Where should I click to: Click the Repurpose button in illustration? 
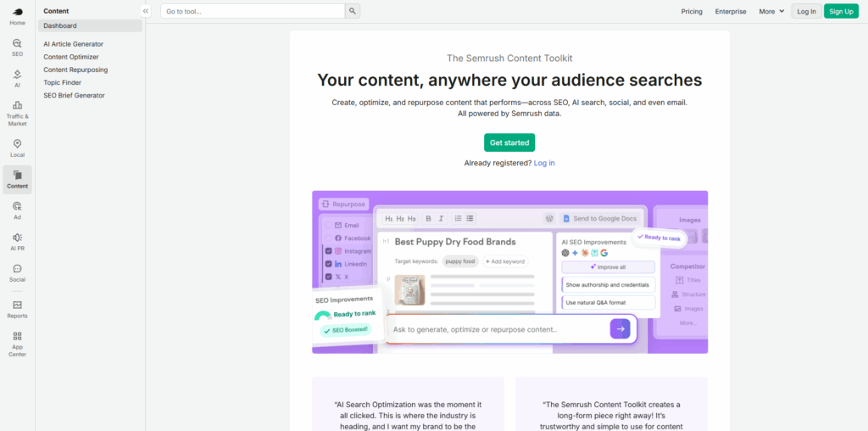[343, 204]
